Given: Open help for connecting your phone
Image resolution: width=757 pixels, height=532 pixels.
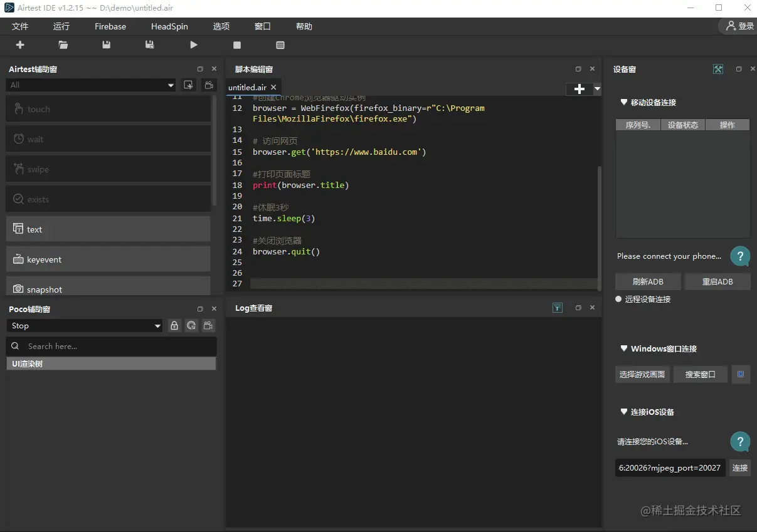Looking at the screenshot, I should [x=740, y=256].
